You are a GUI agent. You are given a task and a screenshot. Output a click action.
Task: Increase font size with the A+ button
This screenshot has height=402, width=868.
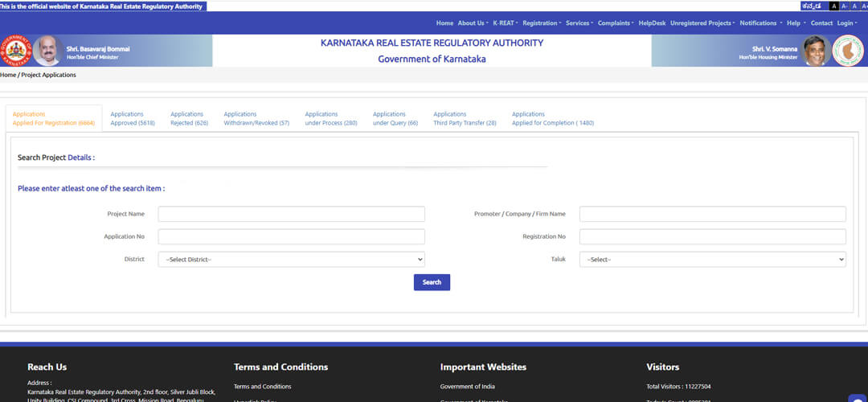(x=864, y=6)
